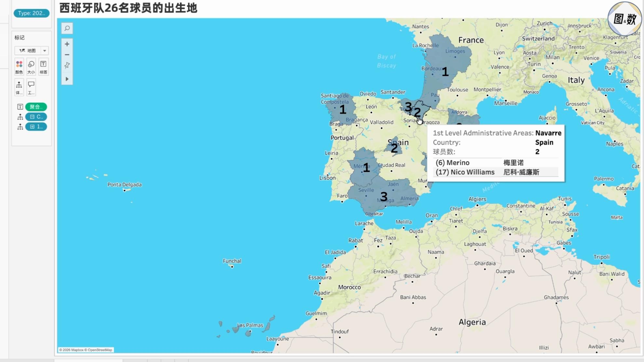Screen dimensions: 644x362
Task: Open the detail marks card
Action: (x=19, y=87)
